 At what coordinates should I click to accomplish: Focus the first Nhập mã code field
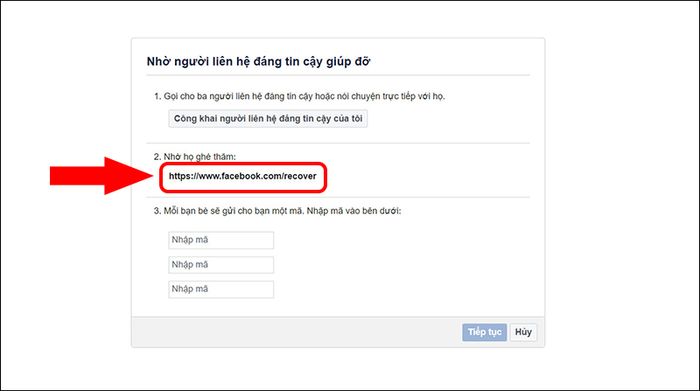221,240
